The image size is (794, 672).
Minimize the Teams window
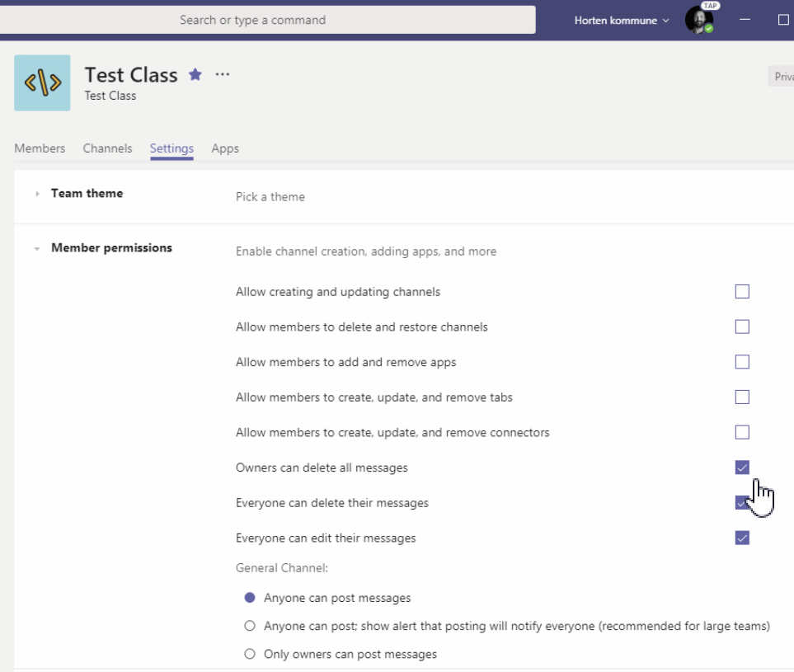point(745,20)
